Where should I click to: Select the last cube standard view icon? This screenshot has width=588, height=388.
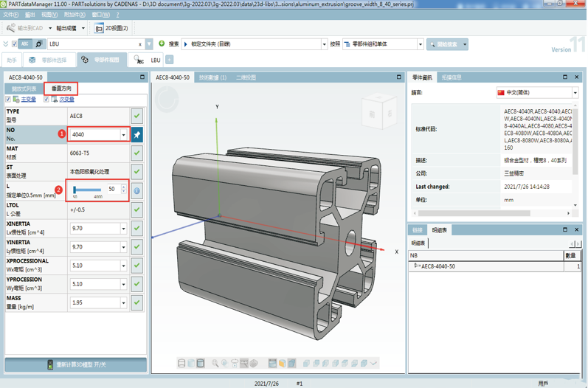click(x=364, y=363)
